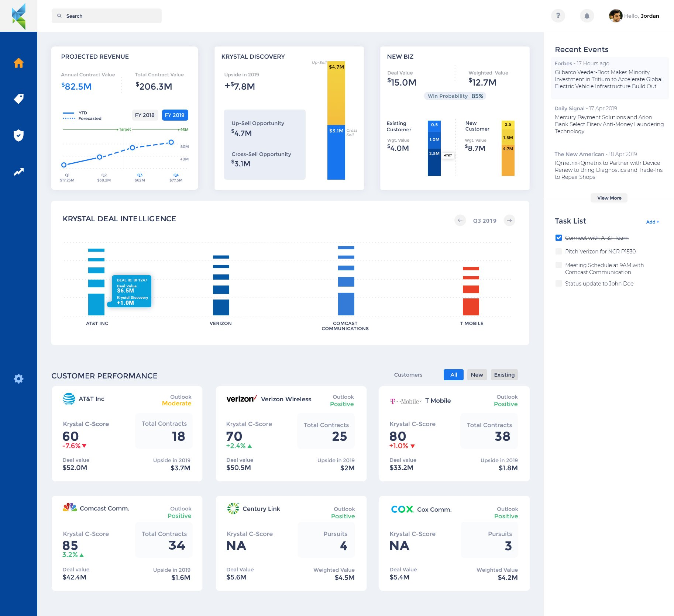Click the blue $3.1M Cross Sell bar segment

336,152
